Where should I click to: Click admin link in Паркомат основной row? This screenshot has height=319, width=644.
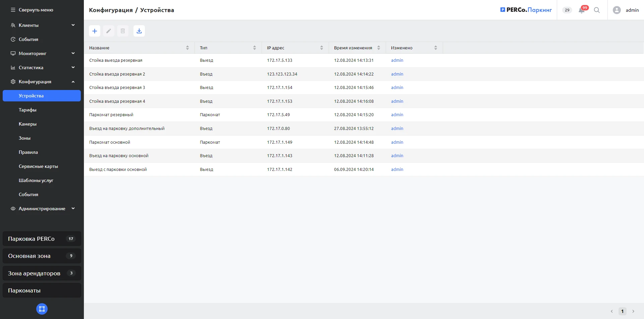pyautogui.click(x=397, y=142)
